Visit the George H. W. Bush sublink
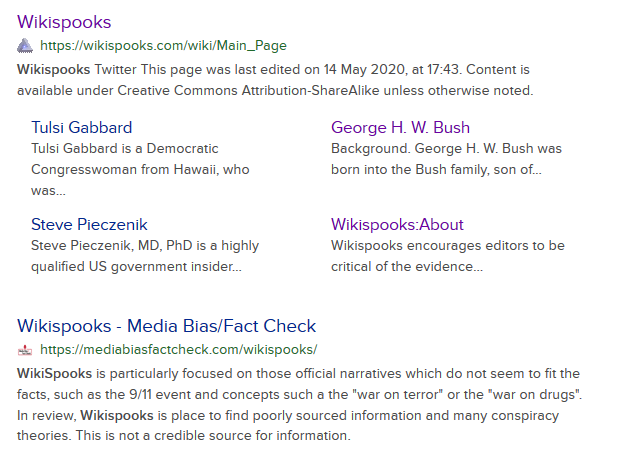This screenshot has width=634, height=469. 400,127
